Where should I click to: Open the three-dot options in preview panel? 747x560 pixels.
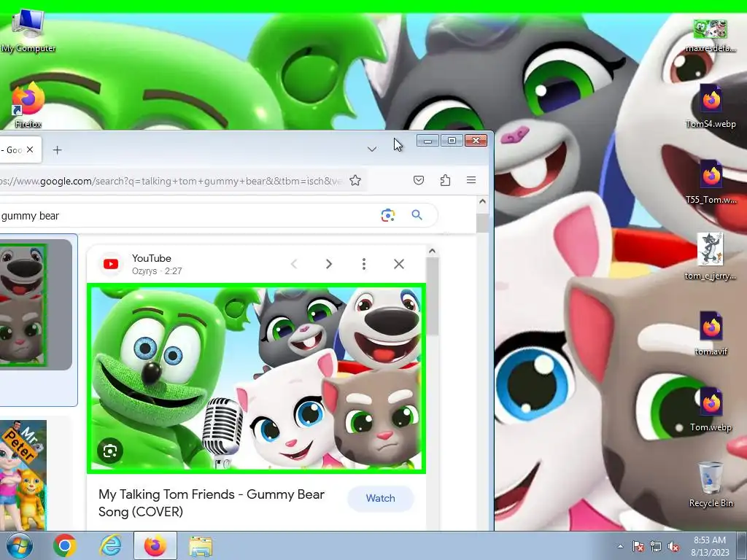[364, 264]
